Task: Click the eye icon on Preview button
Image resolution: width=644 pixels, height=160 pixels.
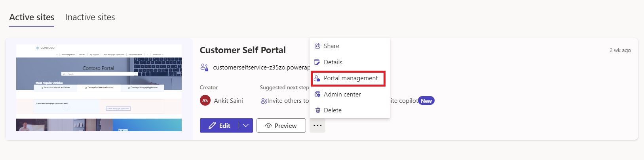Action: pos(268,126)
